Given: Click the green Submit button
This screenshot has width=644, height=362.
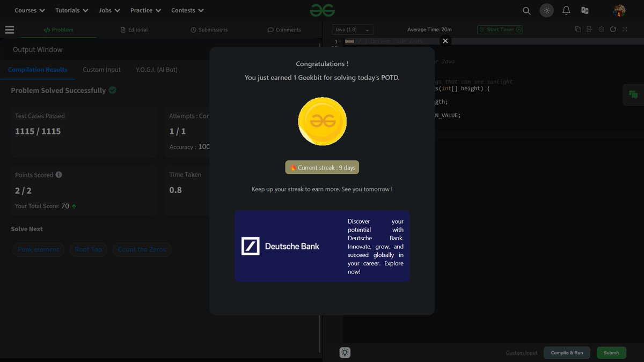Looking at the screenshot, I should (611, 352).
